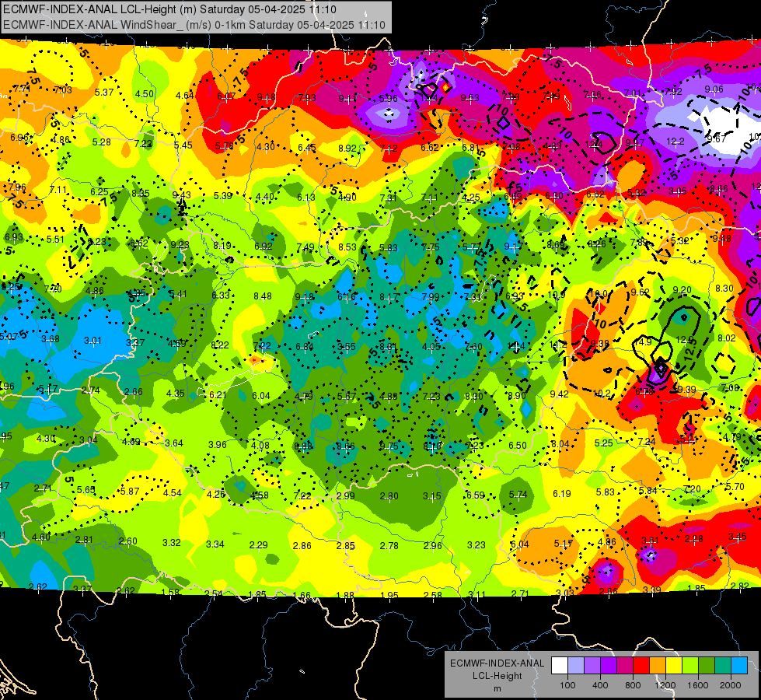
Task: Click the 'WindShear_ (m/s) 0-1km' header line
Action: [194, 25]
